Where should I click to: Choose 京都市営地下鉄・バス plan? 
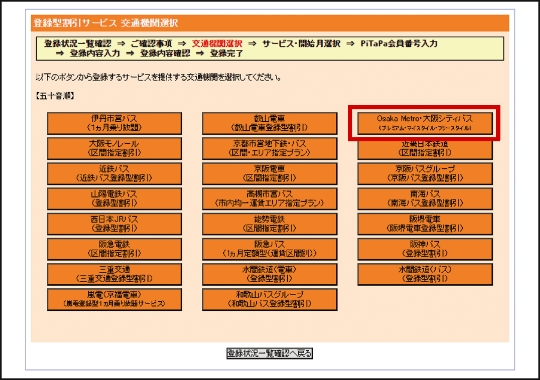[x=270, y=148]
